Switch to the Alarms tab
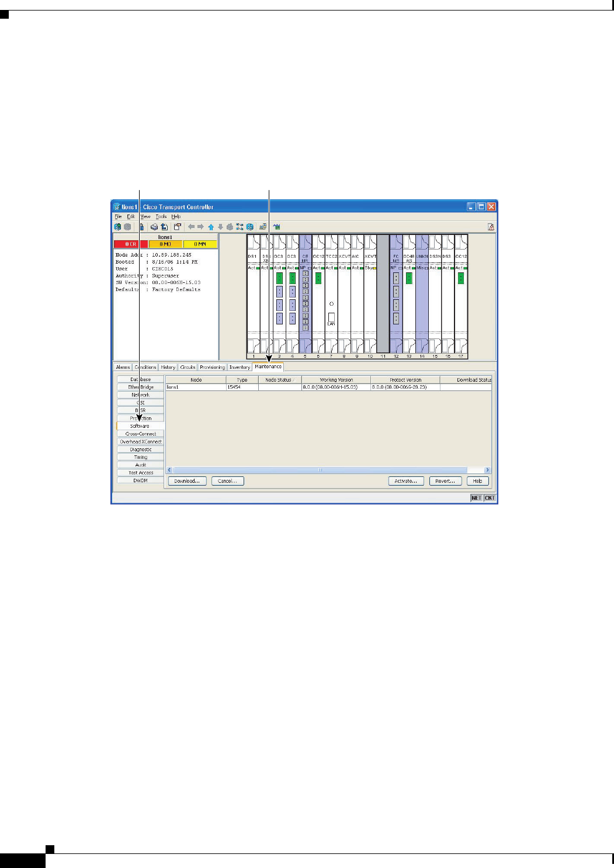Image resolution: width=614 pixels, height=868 pixels. [x=123, y=367]
